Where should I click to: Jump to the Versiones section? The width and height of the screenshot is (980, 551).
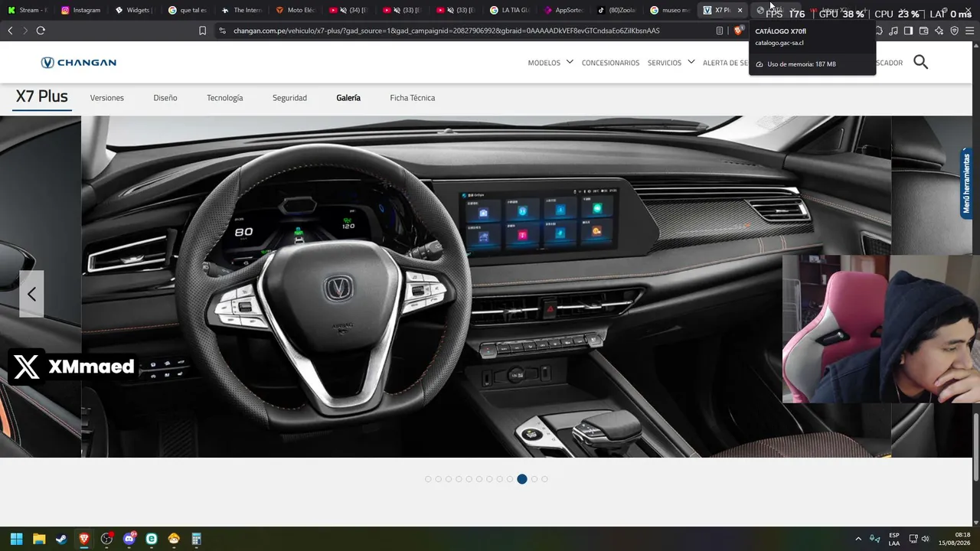pos(106,98)
